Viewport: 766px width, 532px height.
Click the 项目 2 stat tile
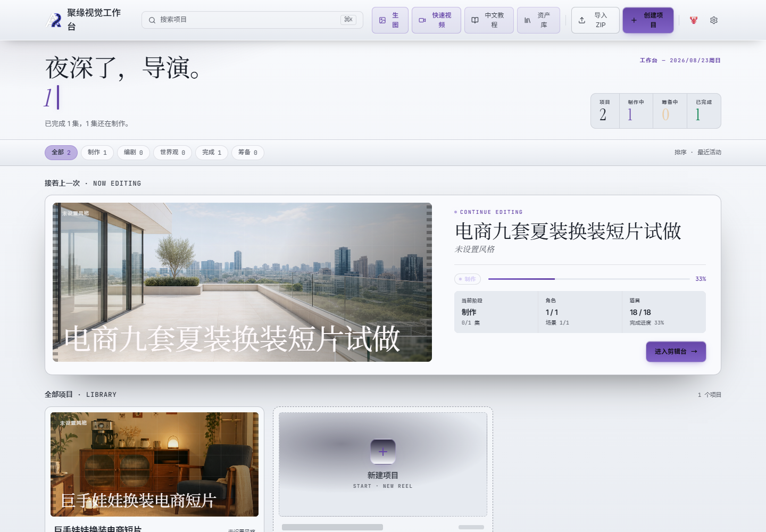[605, 111]
